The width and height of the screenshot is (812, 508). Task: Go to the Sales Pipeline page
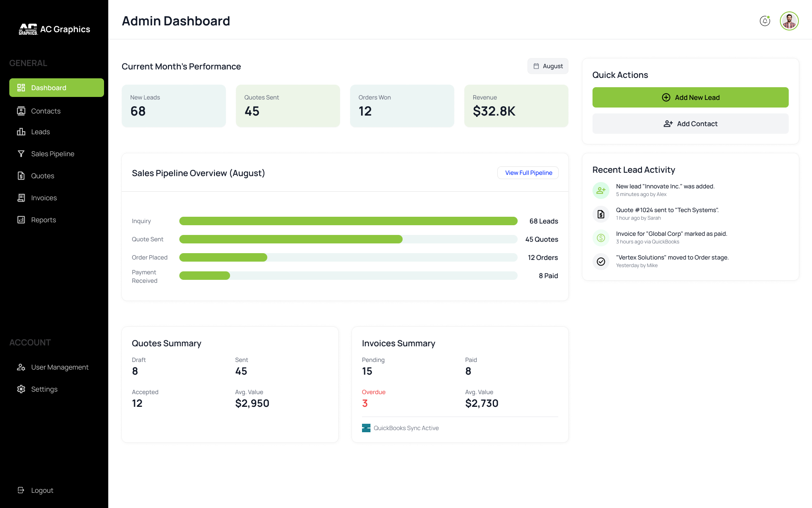[x=52, y=154]
